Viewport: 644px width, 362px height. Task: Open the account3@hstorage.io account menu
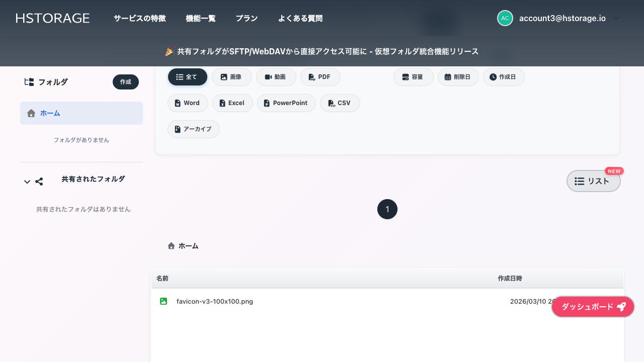pyautogui.click(x=562, y=18)
